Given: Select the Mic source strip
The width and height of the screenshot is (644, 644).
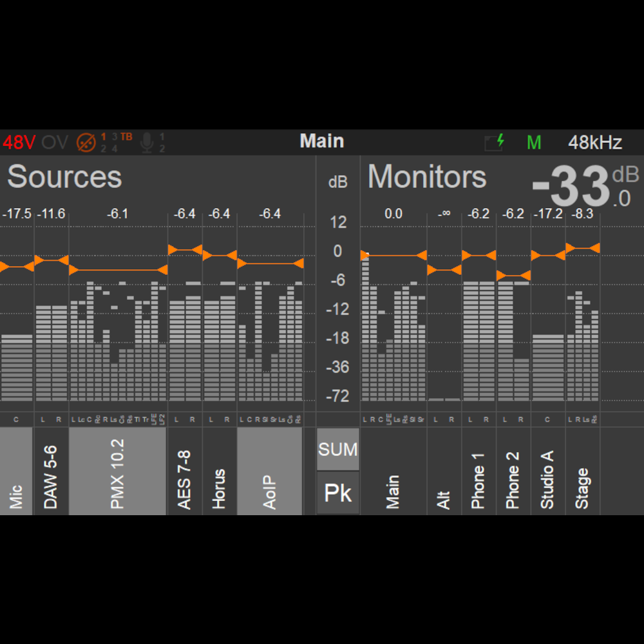Looking at the screenshot, I should click(x=16, y=471).
